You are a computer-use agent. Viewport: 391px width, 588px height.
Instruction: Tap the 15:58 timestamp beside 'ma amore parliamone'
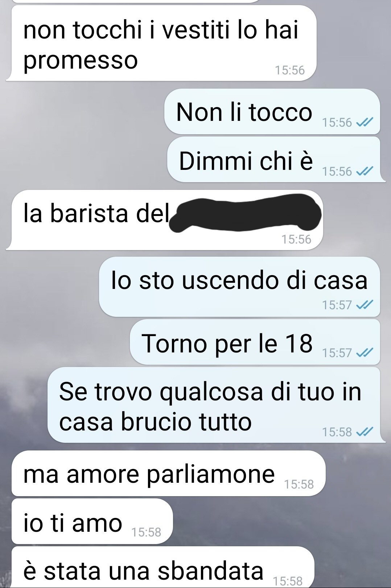point(299,484)
